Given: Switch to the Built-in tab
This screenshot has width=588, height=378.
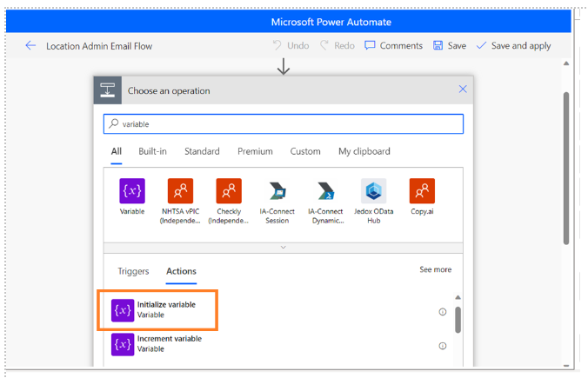Looking at the screenshot, I should tap(152, 151).
